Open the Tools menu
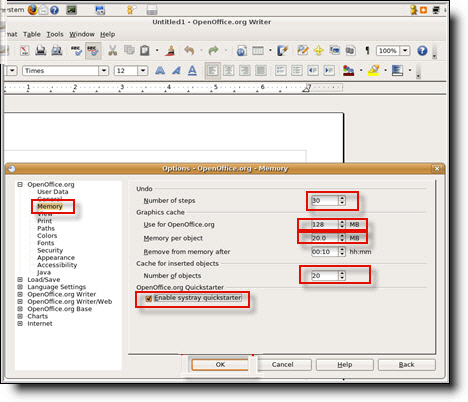 coord(55,34)
